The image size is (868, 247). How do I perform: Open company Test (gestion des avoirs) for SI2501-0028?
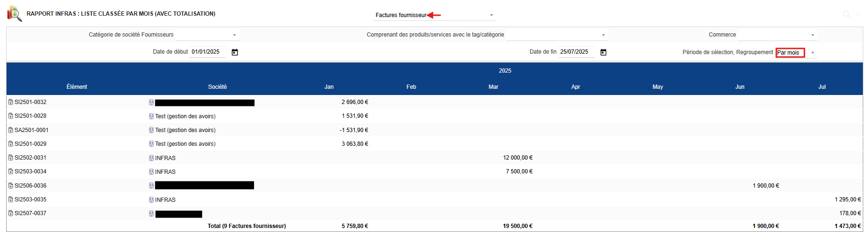pos(185,116)
